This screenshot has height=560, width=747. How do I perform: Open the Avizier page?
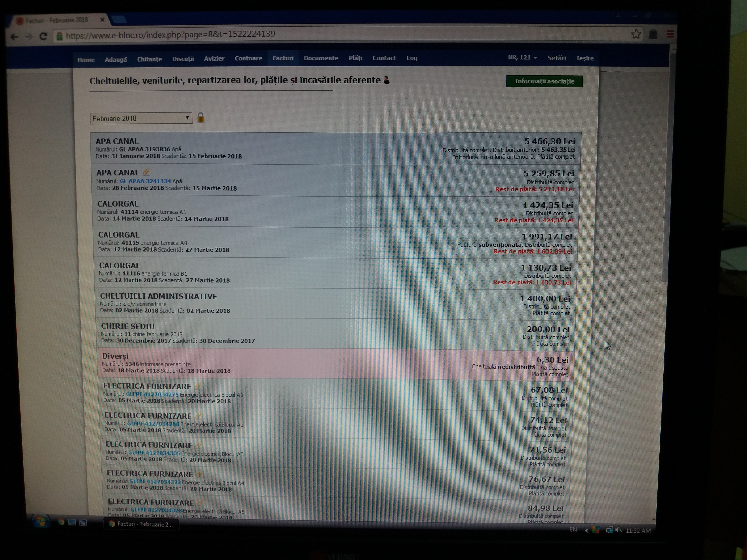tap(214, 58)
